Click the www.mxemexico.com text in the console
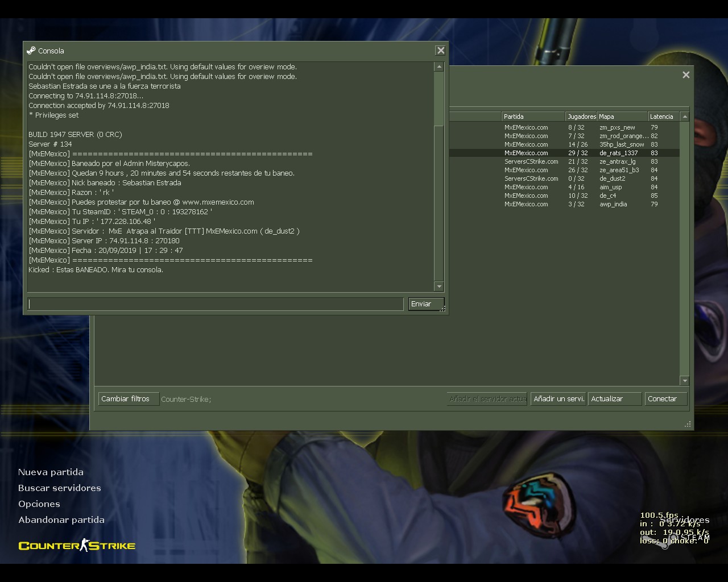The height and width of the screenshot is (582, 728). click(218, 202)
